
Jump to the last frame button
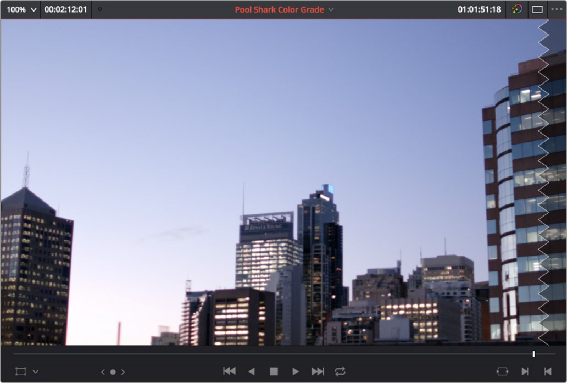318,371
